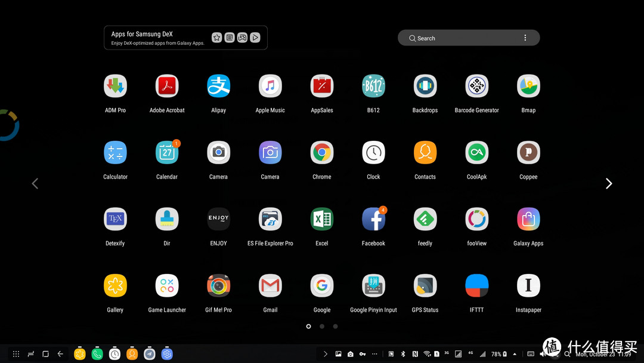Start the Game Launcher app

[x=167, y=285]
